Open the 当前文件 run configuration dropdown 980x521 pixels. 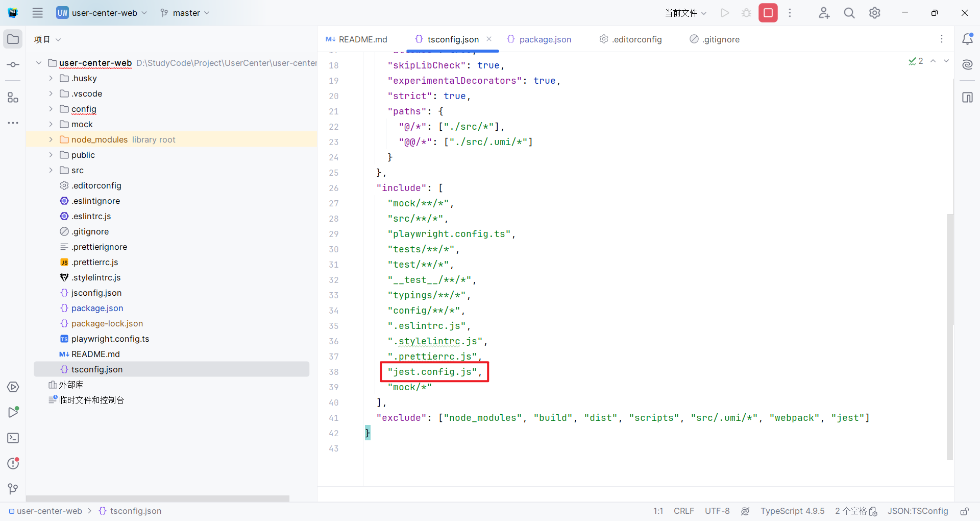(x=685, y=13)
